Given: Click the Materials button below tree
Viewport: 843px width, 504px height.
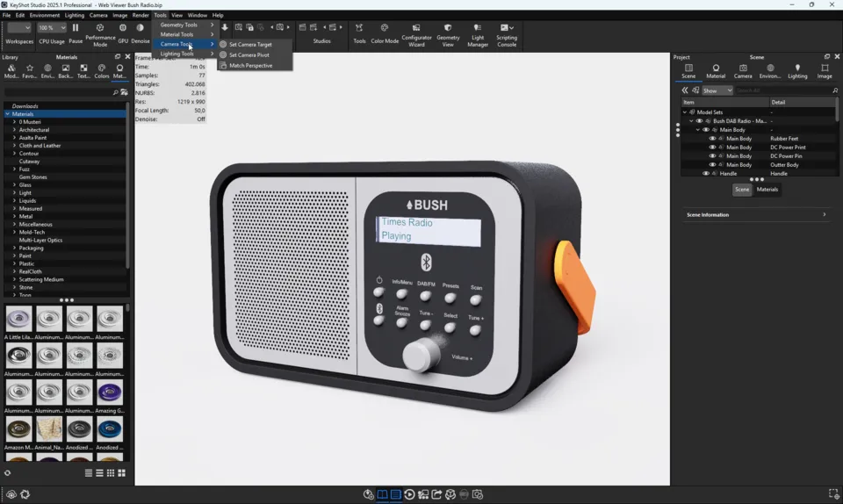Looking at the screenshot, I should coord(767,189).
